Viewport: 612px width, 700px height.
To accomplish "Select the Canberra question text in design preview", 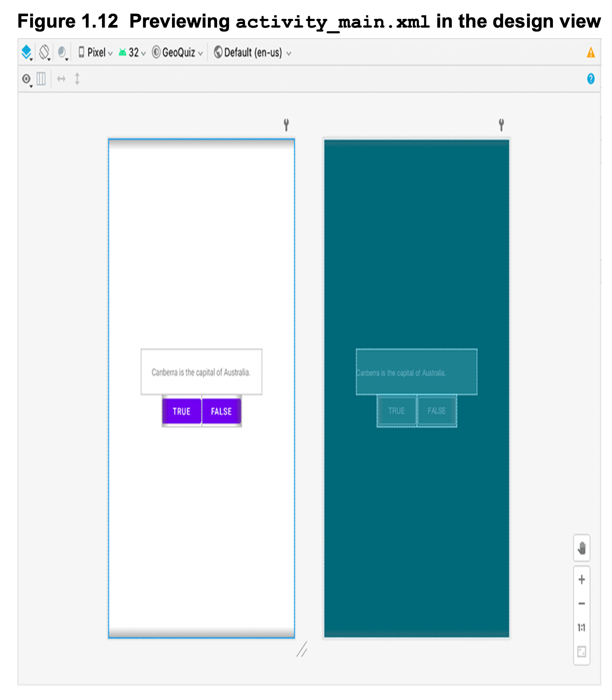I will [x=201, y=372].
